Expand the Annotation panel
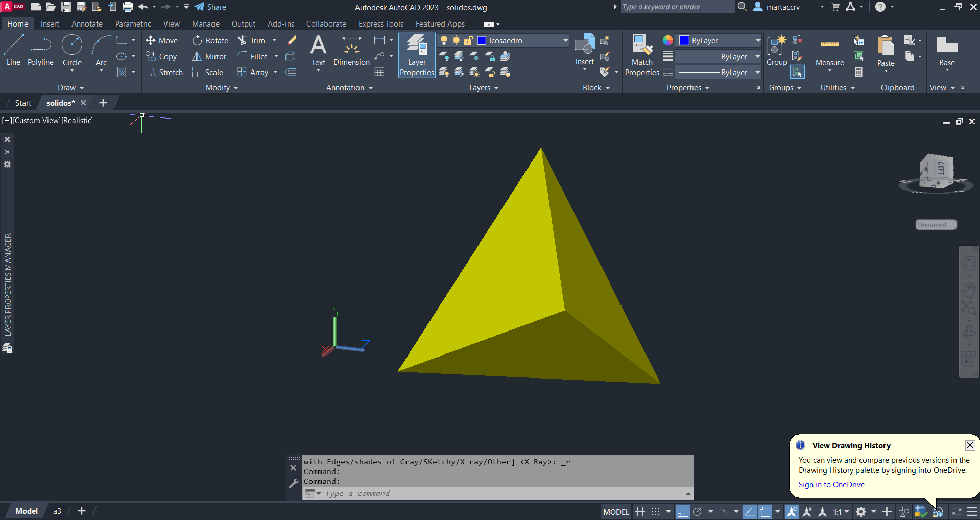The width and height of the screenshot is (980, 520). pyautogui.click(x=350, y=88)
